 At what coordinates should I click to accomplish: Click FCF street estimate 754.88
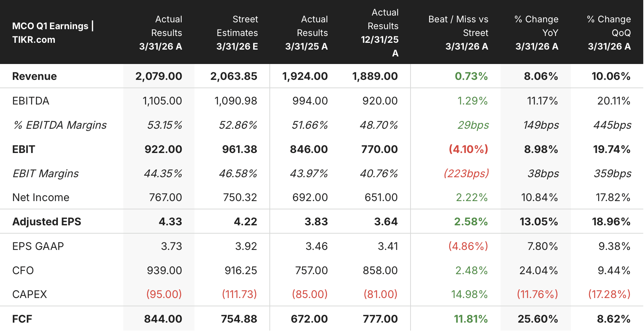[239, 319]
